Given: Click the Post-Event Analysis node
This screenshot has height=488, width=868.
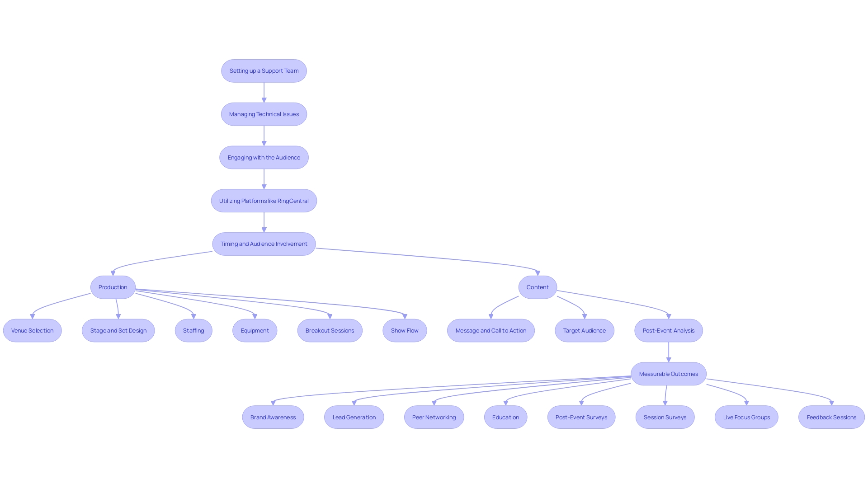Looking at the screenshot, I should (x=668, y=330).
